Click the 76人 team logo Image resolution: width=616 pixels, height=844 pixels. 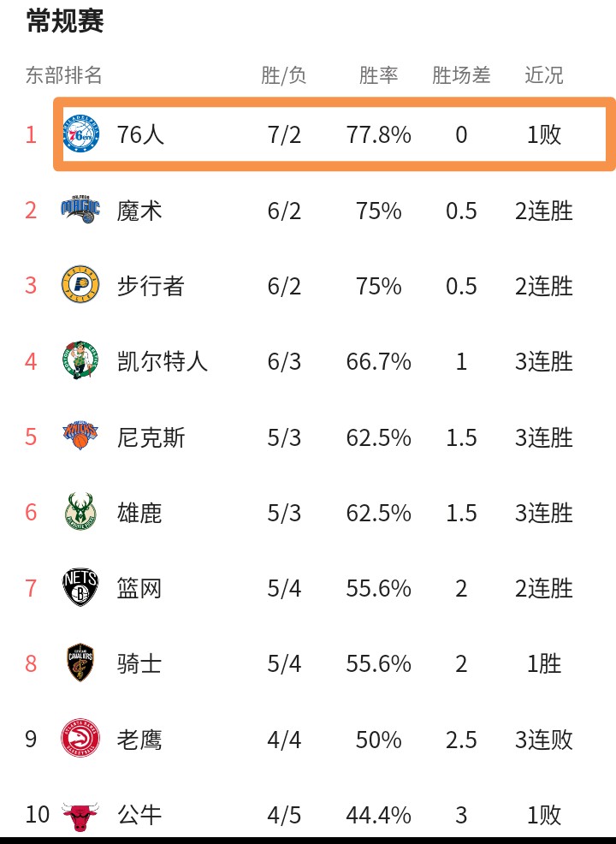click(x=80, y=134)
